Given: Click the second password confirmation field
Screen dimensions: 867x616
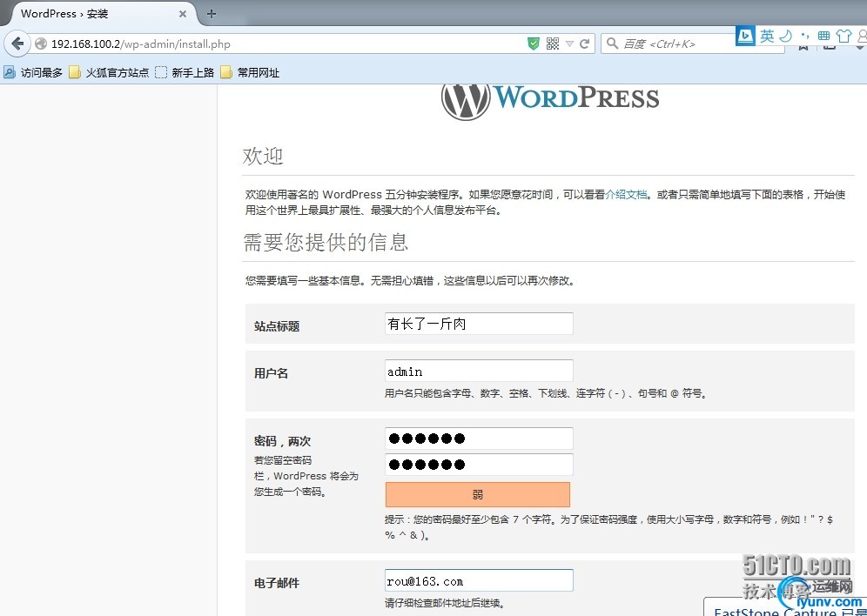Looking at the screenshot, I should tap(479, 465).
